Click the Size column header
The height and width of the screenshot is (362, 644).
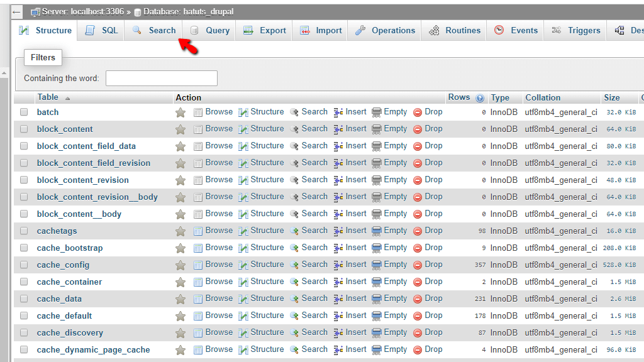click(611, 97)
